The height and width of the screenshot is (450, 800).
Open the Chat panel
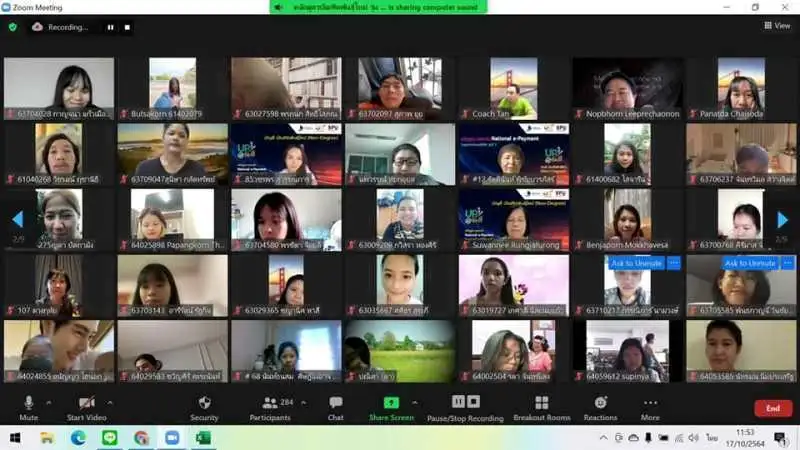coord(336,406)
